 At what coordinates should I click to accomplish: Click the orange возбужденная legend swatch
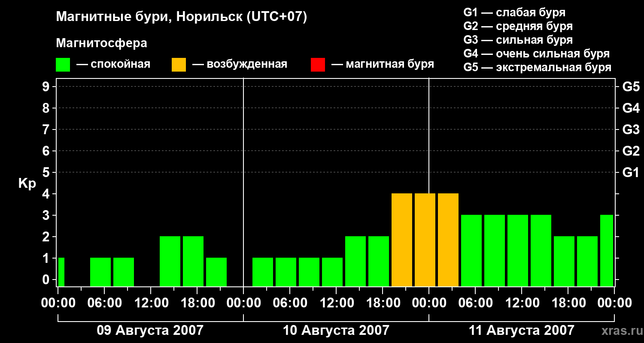click(x=179, y=65)
